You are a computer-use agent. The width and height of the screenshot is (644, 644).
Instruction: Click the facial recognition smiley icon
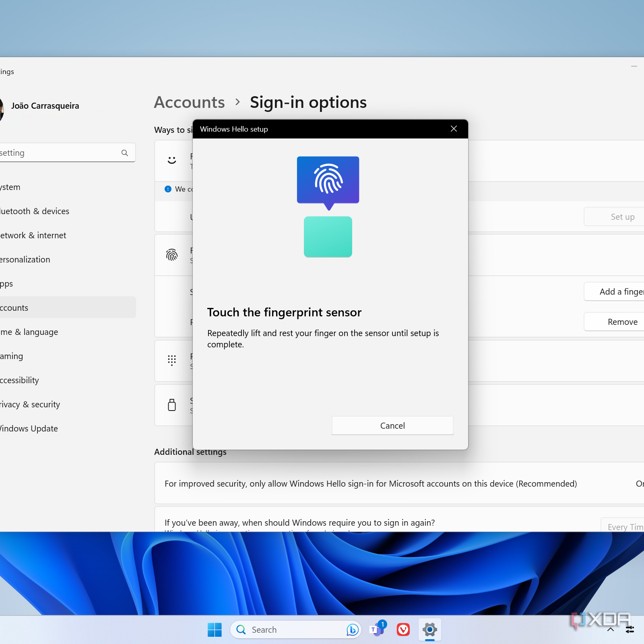[x=172, y=160]
